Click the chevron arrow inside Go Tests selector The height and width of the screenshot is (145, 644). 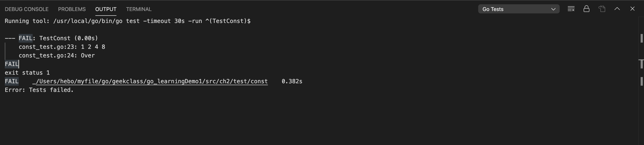tap(553, 9)
